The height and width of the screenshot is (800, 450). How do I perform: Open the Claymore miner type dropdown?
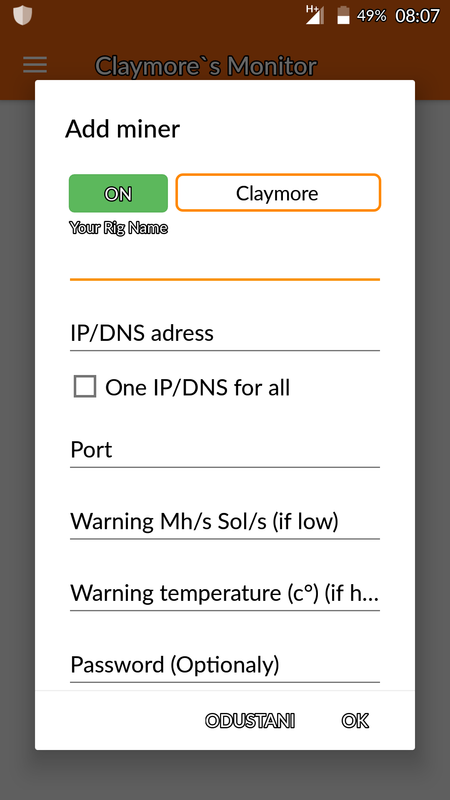pos(278,193)
